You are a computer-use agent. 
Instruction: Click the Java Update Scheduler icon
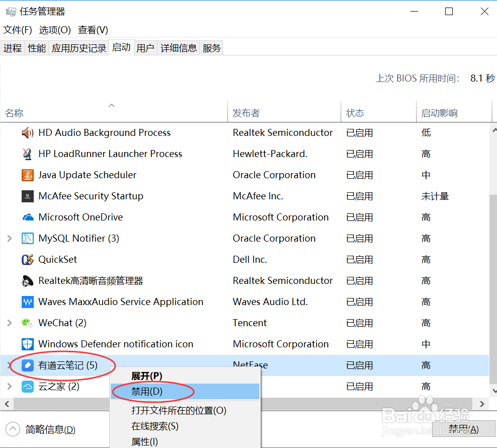[28, 175]
